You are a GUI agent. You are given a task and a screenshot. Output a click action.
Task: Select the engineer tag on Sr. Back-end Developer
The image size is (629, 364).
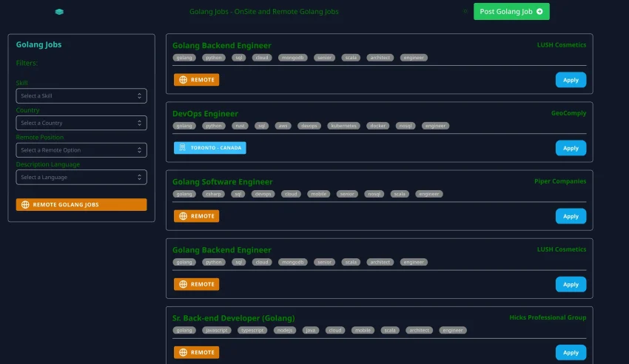tap(453, 330)
